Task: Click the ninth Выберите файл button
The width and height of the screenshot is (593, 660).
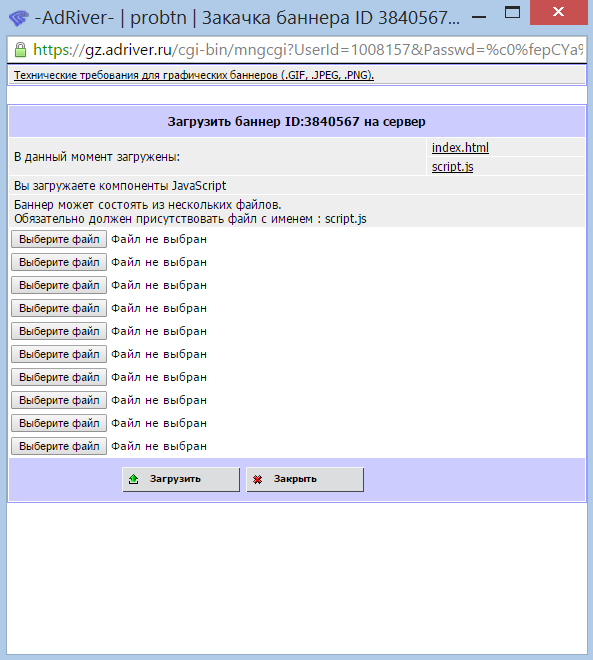Action: click(x=59, y=423)
